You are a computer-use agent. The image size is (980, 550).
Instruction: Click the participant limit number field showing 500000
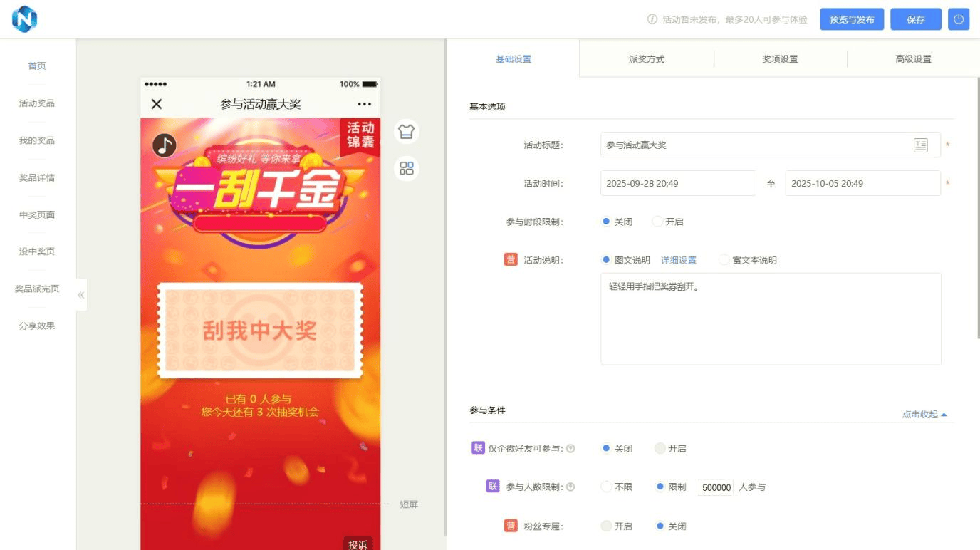tap(715, 487)
